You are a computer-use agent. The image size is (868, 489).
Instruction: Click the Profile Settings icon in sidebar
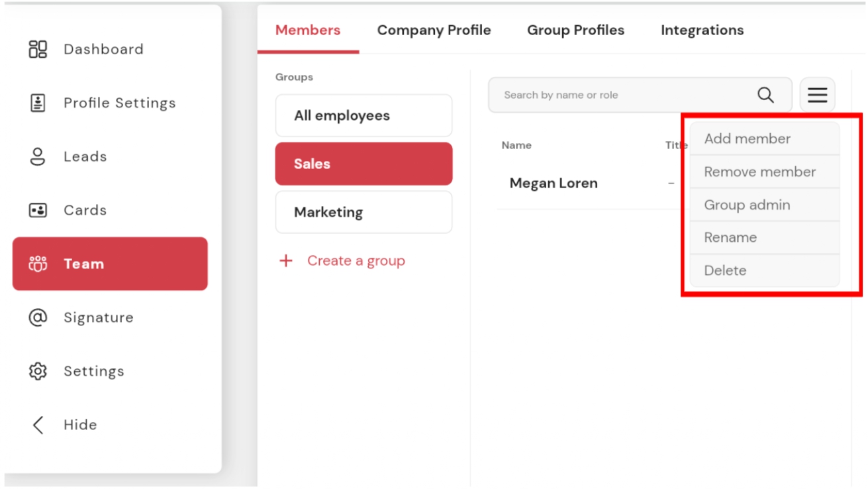[38, 103]
